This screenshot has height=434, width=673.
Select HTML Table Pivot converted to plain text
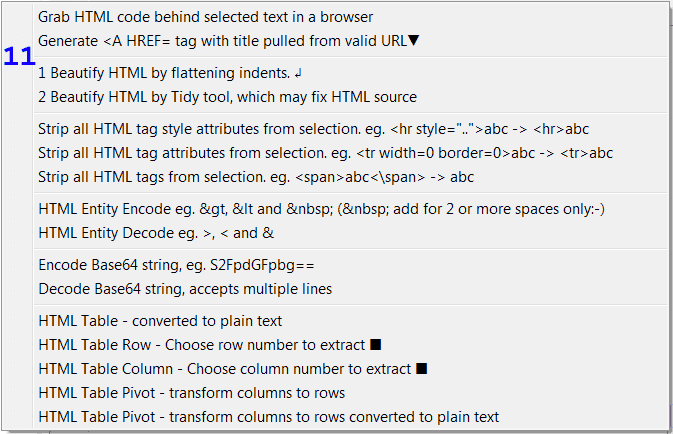[268, 417]
